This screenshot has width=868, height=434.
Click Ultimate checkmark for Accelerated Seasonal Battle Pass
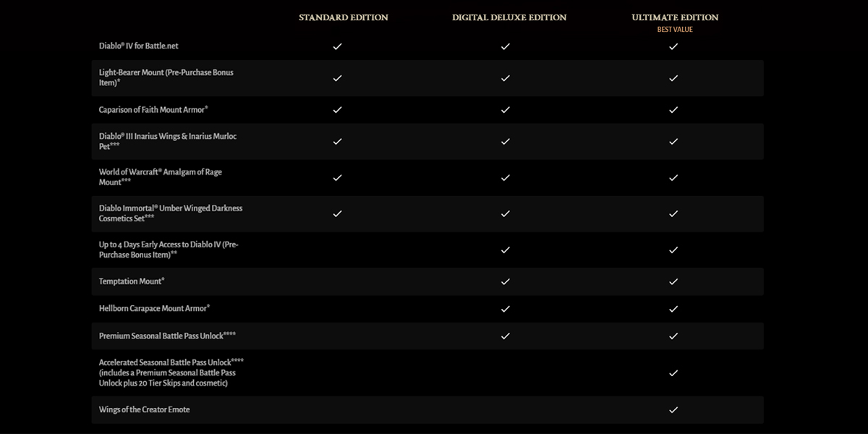pyautogui.click(x=673, y=373)
